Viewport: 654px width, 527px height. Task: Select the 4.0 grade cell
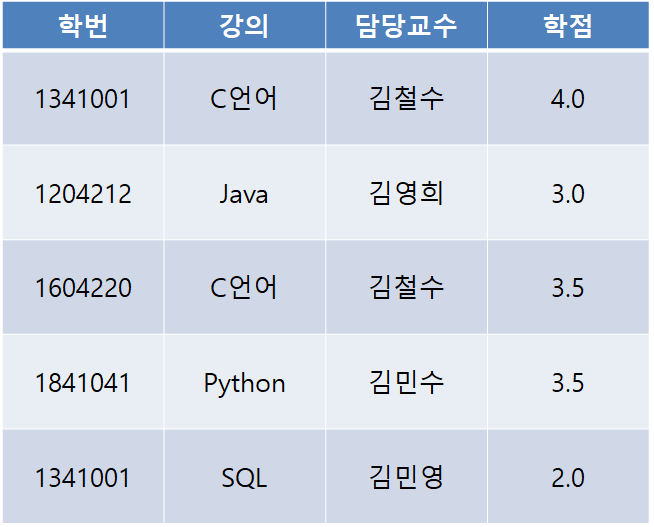pos(568,99)
